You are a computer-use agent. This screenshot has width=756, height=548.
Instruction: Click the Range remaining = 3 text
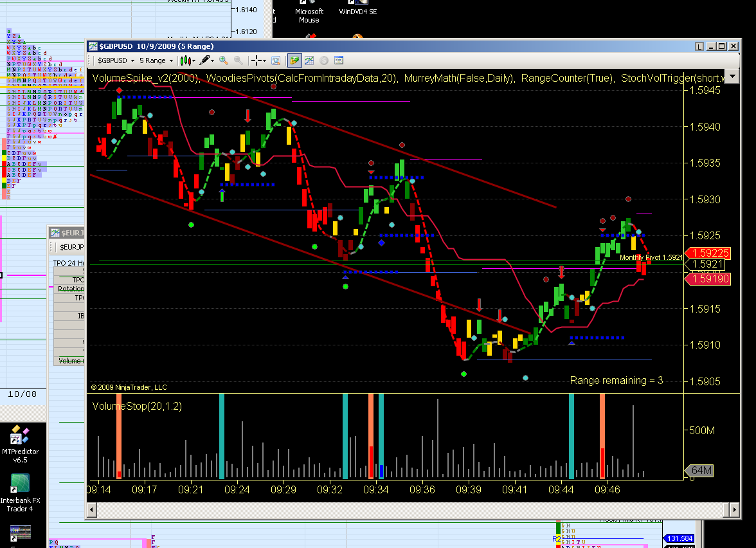(616, 381)
